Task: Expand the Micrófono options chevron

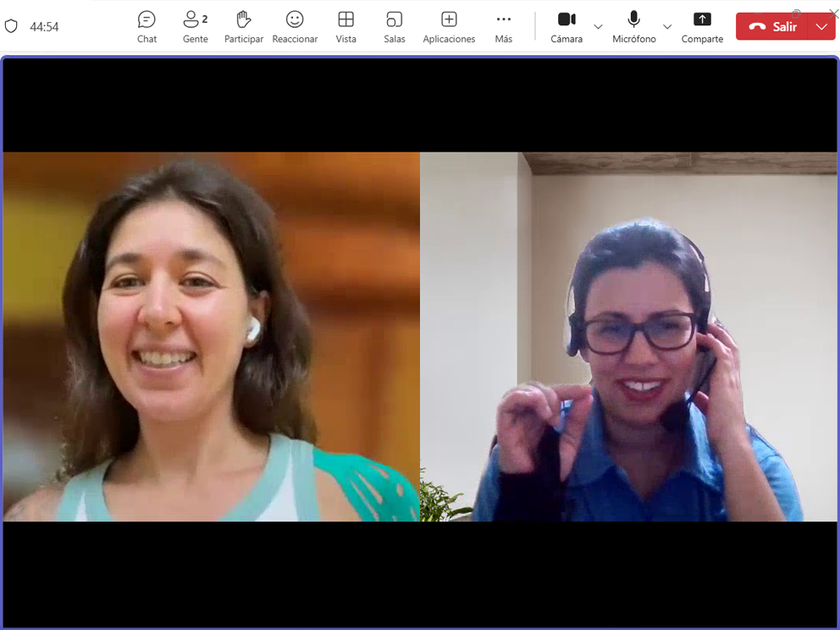Action: (667, 27)
